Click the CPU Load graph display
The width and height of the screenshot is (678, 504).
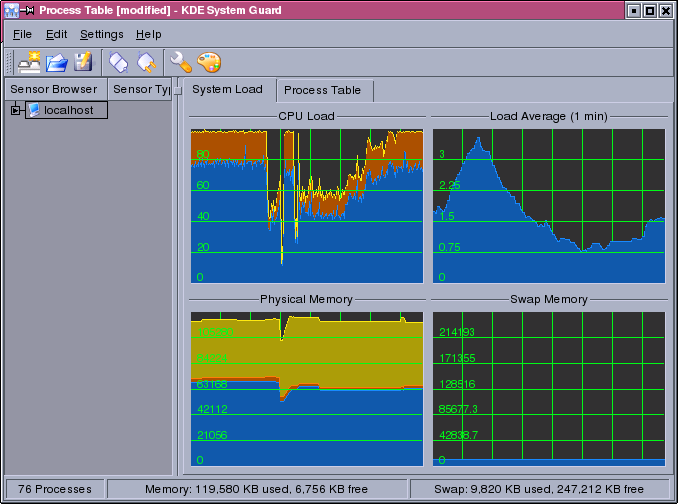(x=306, y=205)
